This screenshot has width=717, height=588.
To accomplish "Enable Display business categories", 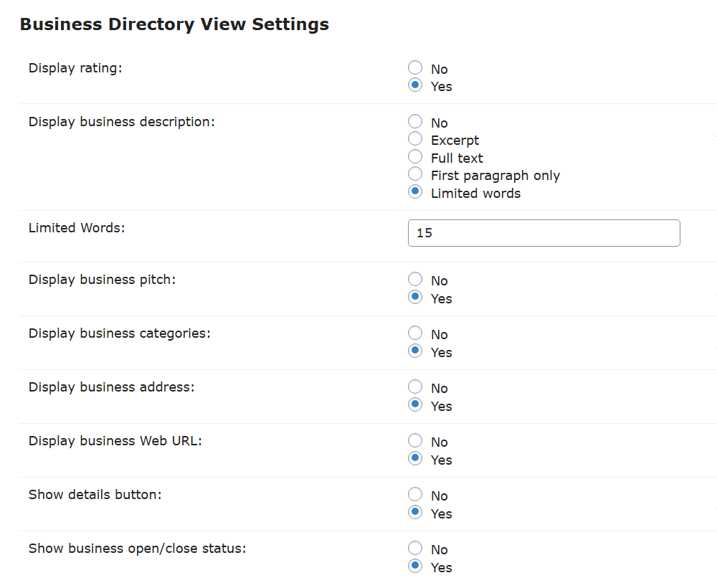I will (x=415, y=351).
